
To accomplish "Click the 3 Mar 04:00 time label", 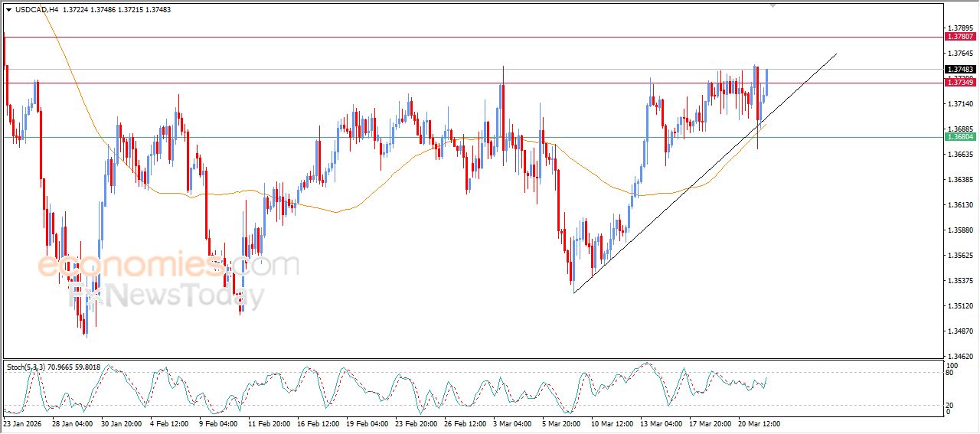I will 514,423.
